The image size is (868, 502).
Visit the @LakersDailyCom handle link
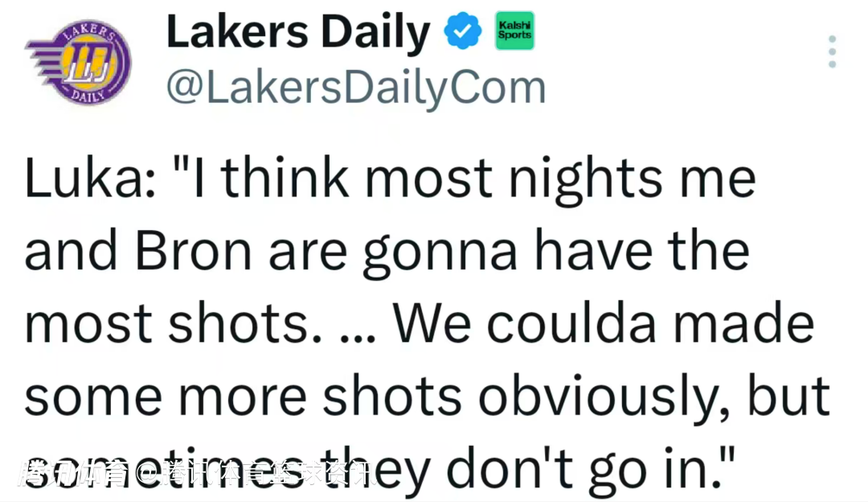click(x=355, y=88)
